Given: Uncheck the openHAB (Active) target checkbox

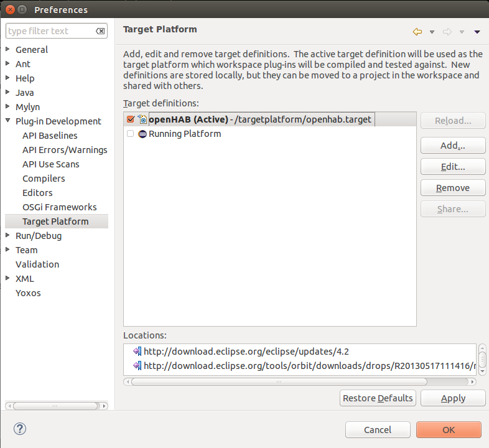Looking at the screenshot, I should 130,119.
